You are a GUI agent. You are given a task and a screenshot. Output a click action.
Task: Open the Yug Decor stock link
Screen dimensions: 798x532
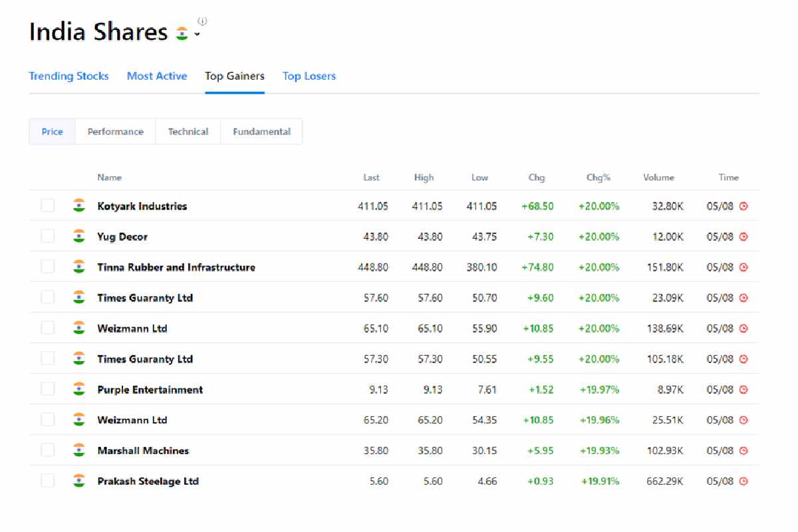(x=122, y=237)
